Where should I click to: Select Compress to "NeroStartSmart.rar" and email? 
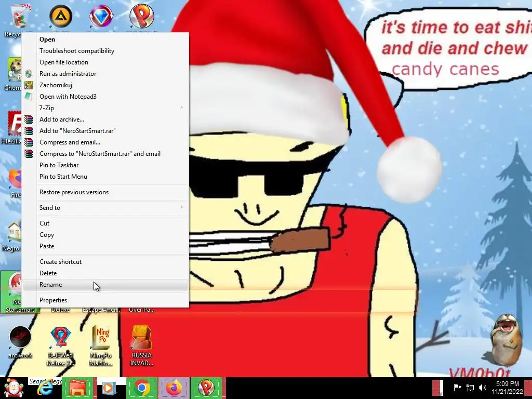(105, 154)
